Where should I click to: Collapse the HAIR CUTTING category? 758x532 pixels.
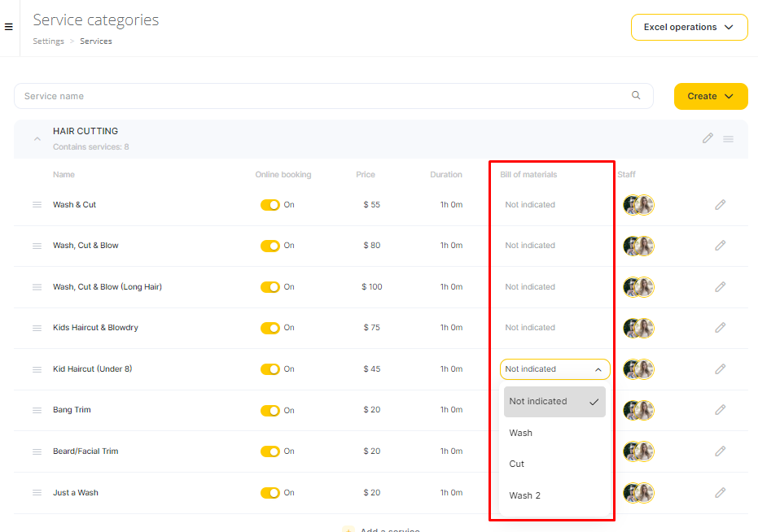(x=37, y=139)
